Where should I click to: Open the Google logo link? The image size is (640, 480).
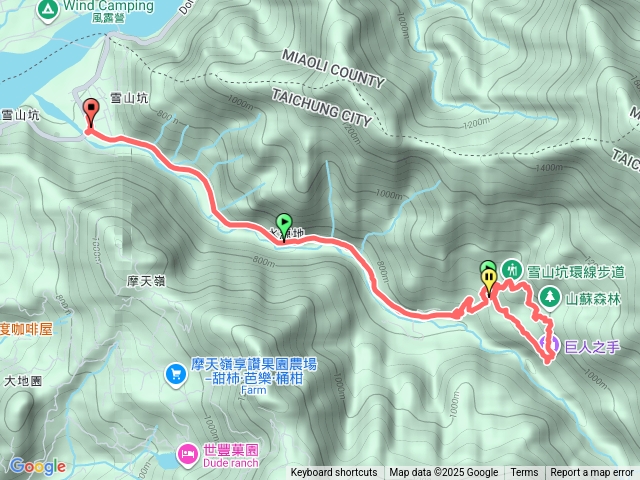click(x=38, y=466)
